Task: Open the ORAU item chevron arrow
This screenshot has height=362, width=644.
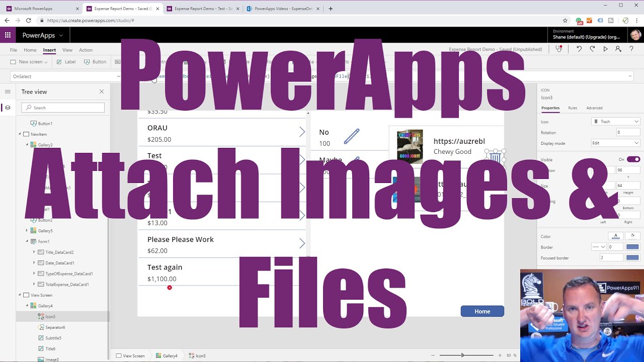Action: 302,132
